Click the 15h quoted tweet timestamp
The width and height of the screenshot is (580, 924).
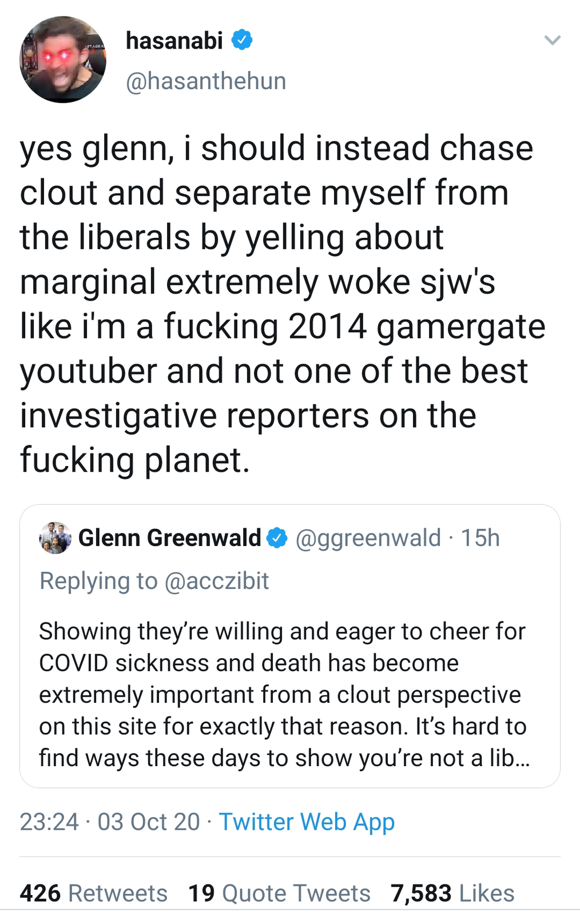(480, 538)
